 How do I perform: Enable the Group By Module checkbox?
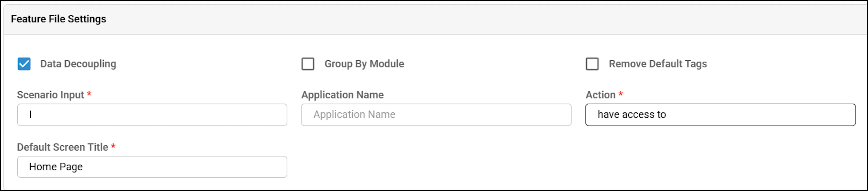click(x=308, y=64)
